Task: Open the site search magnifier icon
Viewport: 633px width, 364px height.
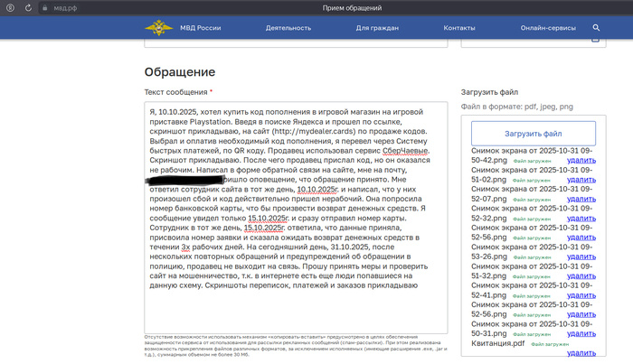Action: [596, 28]
